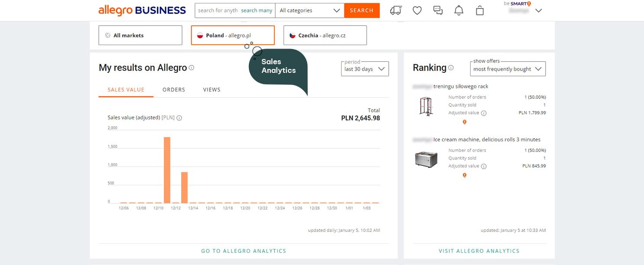The width and height of the screenshot is (644, 265).
Task: Click the tallest sales bar on the chart
Action: [x=167, y=170]
